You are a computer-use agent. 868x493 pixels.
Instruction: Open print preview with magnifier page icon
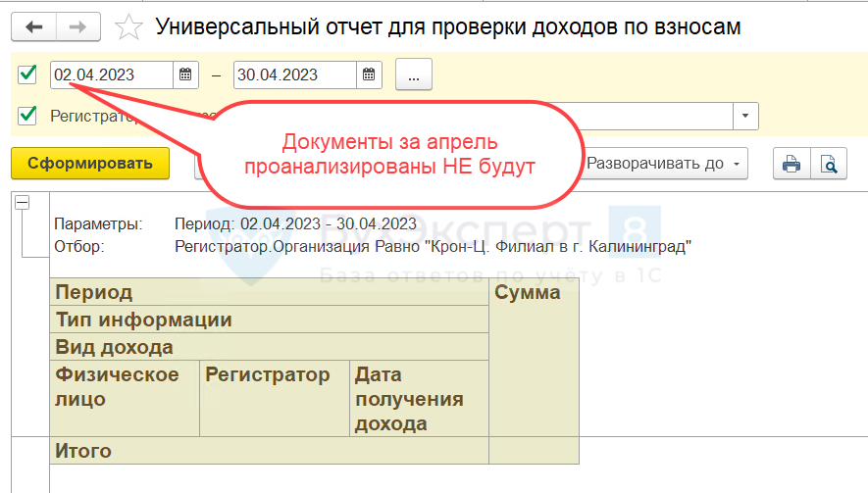829,164
